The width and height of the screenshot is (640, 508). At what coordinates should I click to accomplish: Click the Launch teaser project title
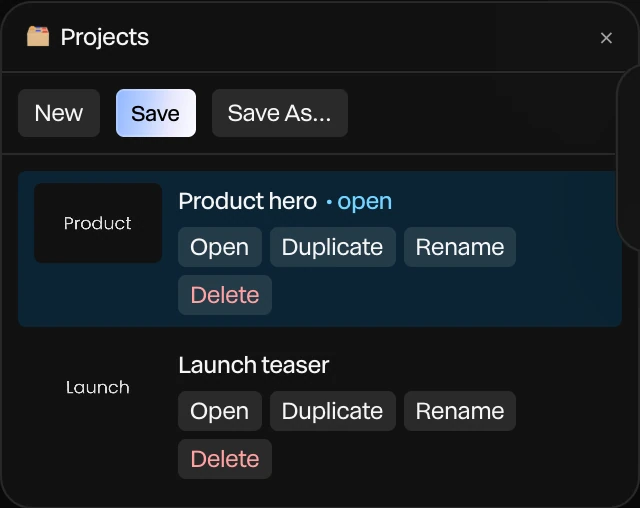pos(253,365)
